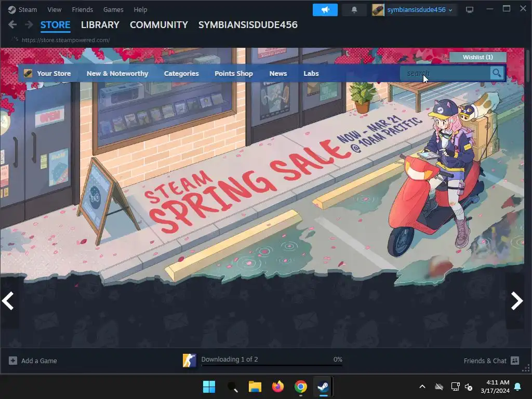Image resolution: width=532 pixels, height=399 pixels.
Task: Click the Friends & Chat grid icon
Action: pyautogui.click(x=515, y=361)
